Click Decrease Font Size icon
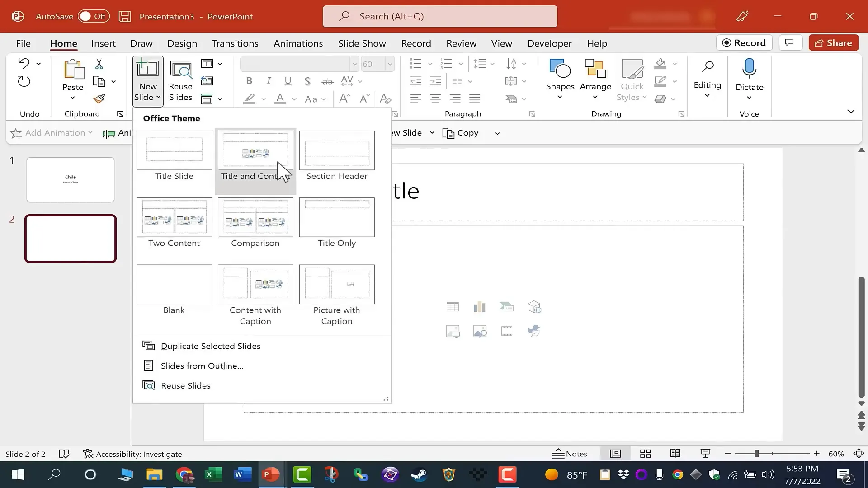The height and width of the screenshot is (488, 868). [364, 99]
